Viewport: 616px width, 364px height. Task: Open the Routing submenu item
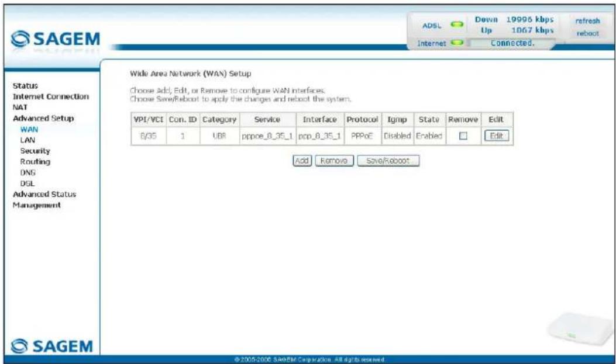pos(35,162)
